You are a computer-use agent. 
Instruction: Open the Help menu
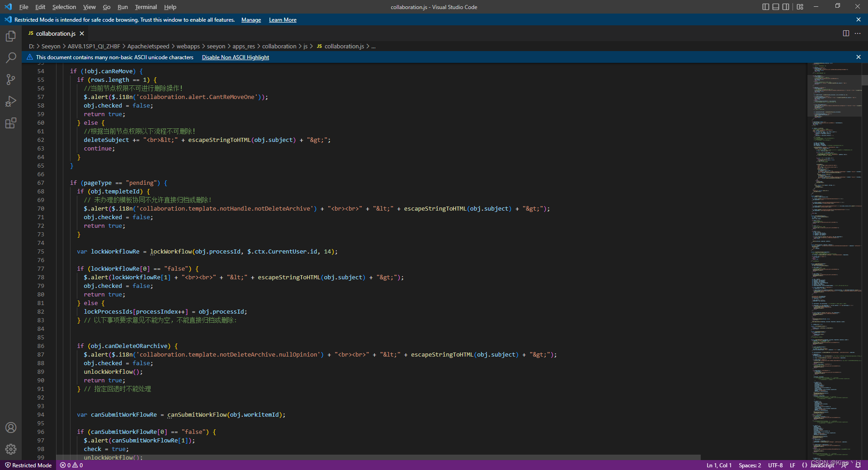(170, 7)
